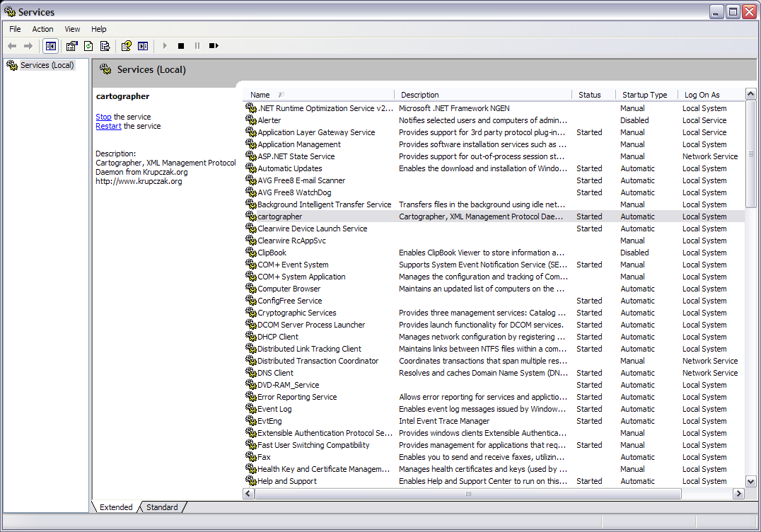Select the DHCP Client service row
The width and height of the screenshot is (761, 532).
click(x=278, y=337)
